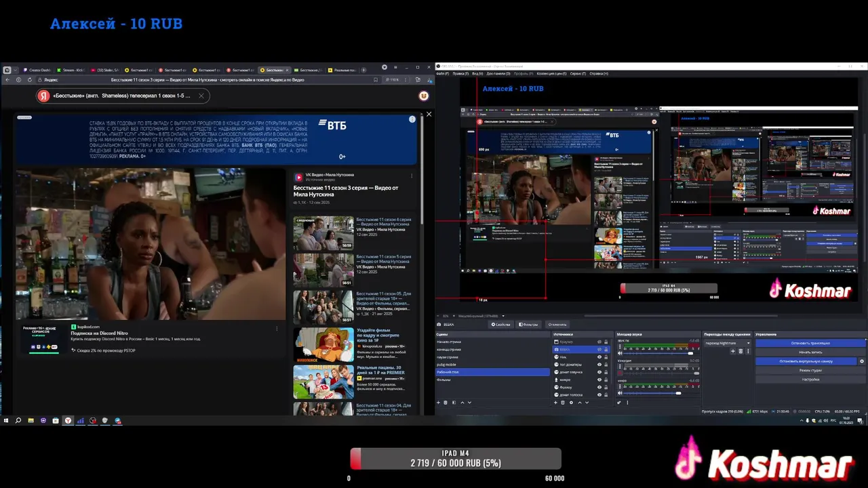Open Бесстыжие 11 сезон 4 серия thumbnail

tap(323, 232)
